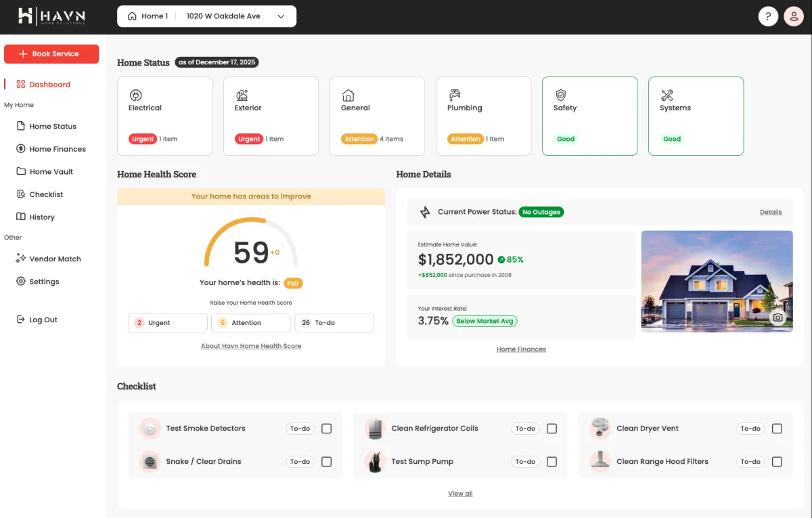Check the Test Smoke Detectors checkbox
The image size is (812, 518).
point(327,428)
